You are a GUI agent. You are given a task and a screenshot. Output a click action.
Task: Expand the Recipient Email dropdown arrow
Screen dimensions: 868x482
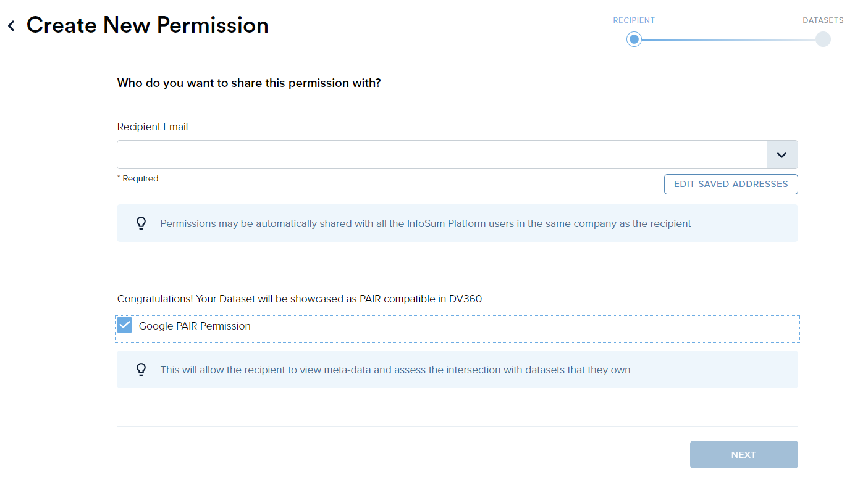tap(782, 155)
